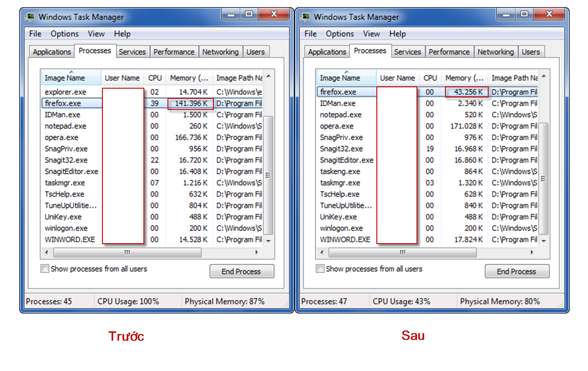
Task: Click Task Manager title icon in right window
Action: tap(306, 17)
